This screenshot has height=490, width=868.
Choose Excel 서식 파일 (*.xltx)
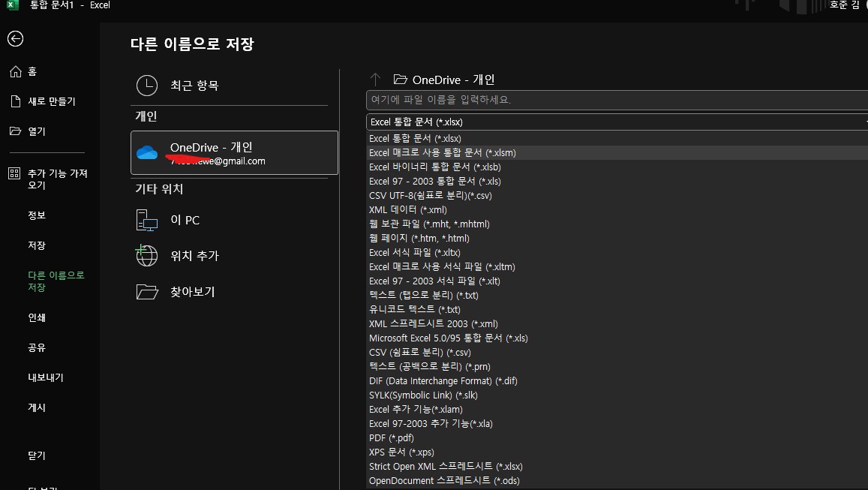click(x=617, y=252)
